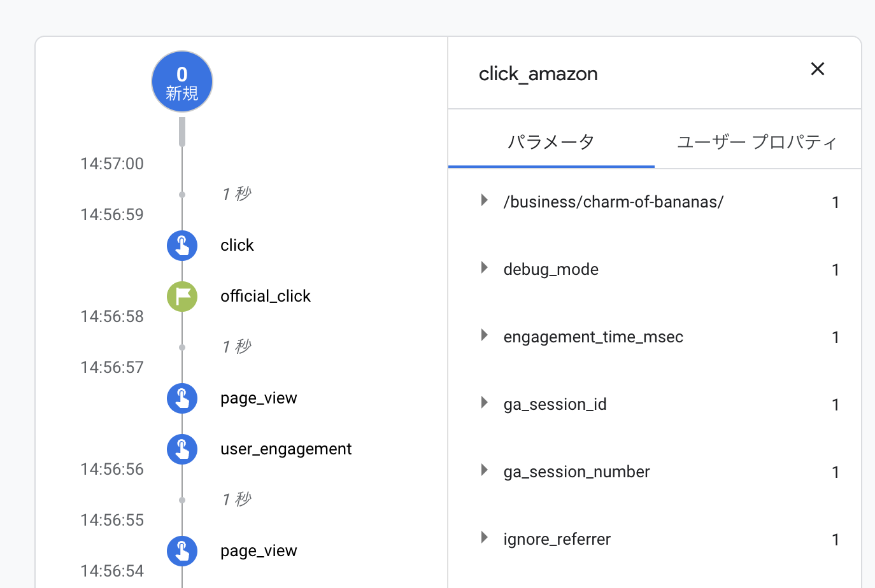875x588 pixels.
Task: Click the page_view label below user_engagement
Action: (259, 551)
